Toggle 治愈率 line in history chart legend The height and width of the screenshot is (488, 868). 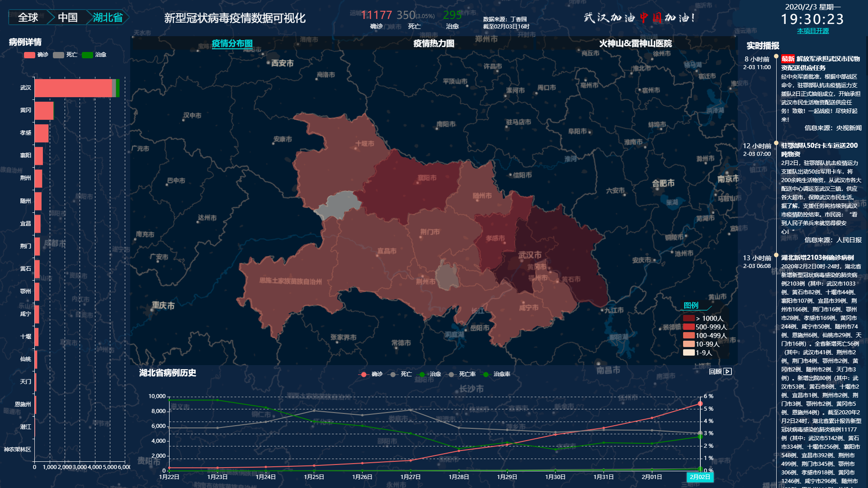pos(496,374)
